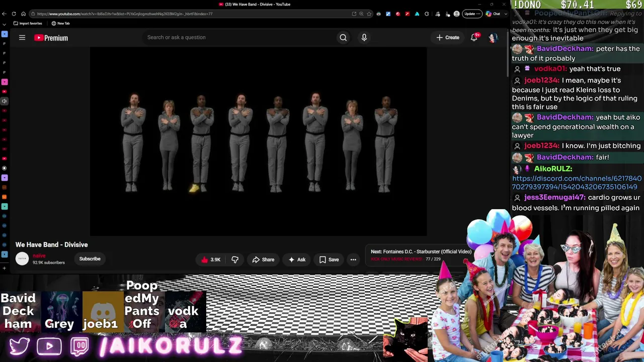Open YouTube notifications bell
The image size is (644, 362).
click(x=474, y=37)
